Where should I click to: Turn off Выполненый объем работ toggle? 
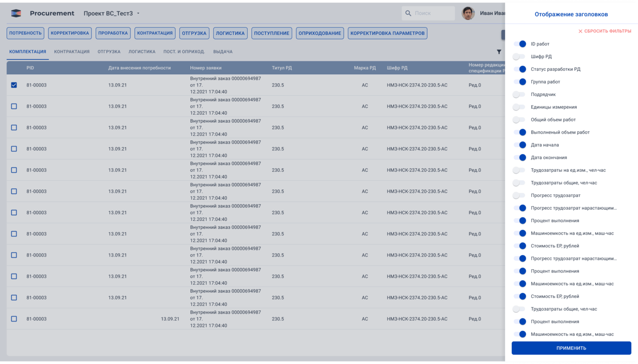point(519,132)
